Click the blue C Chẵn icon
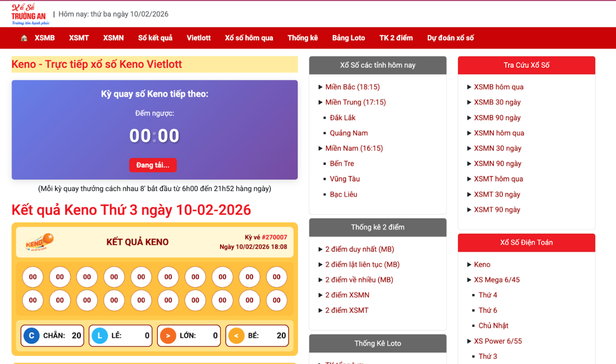Viewport: 616px width, 364px height. coord(31,336)
